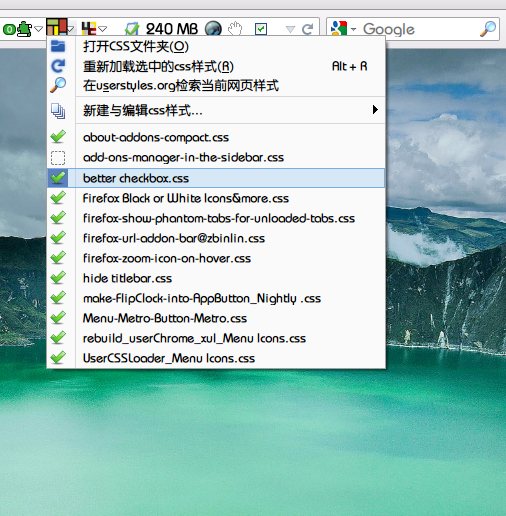
Task: Toggle hide titlebar.css checkmark
Action: (58, 277)
